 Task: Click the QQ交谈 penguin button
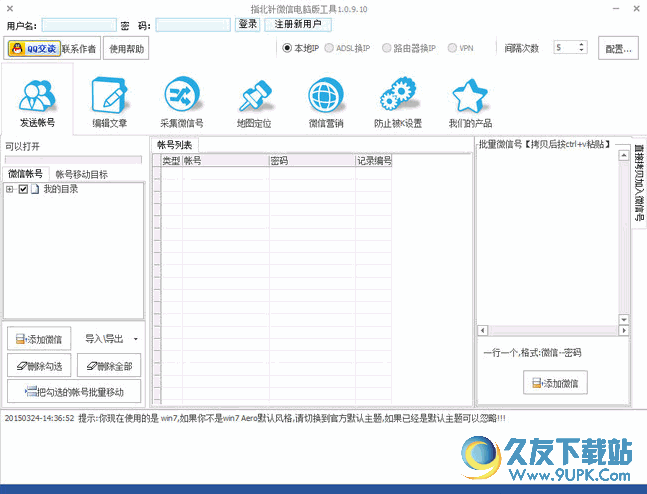[x=35, y=48]
